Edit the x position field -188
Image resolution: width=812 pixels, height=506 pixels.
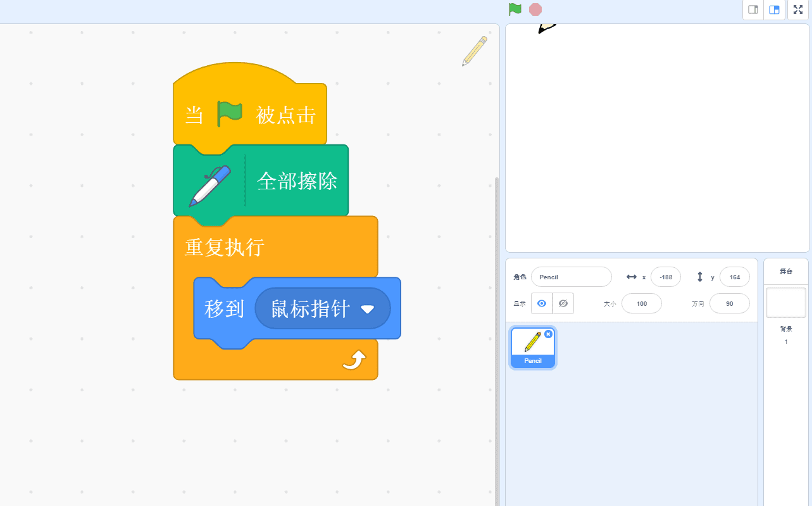coord(666,277)
